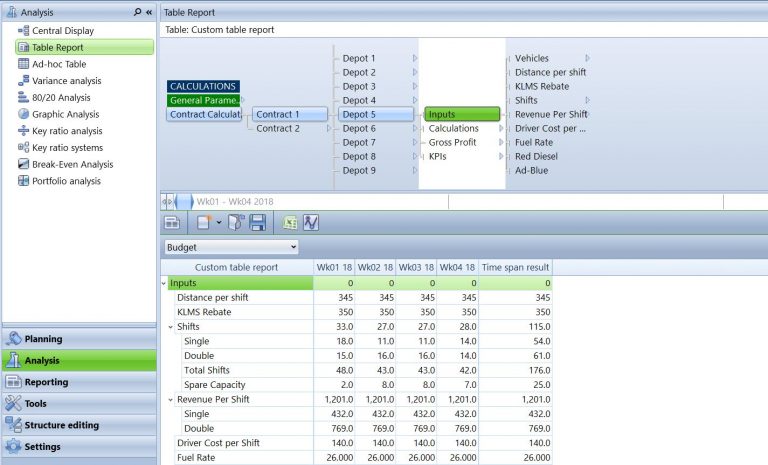Expand arrow next to Contract 2
This screenshot has height=465, width=768.
(329, 128)
